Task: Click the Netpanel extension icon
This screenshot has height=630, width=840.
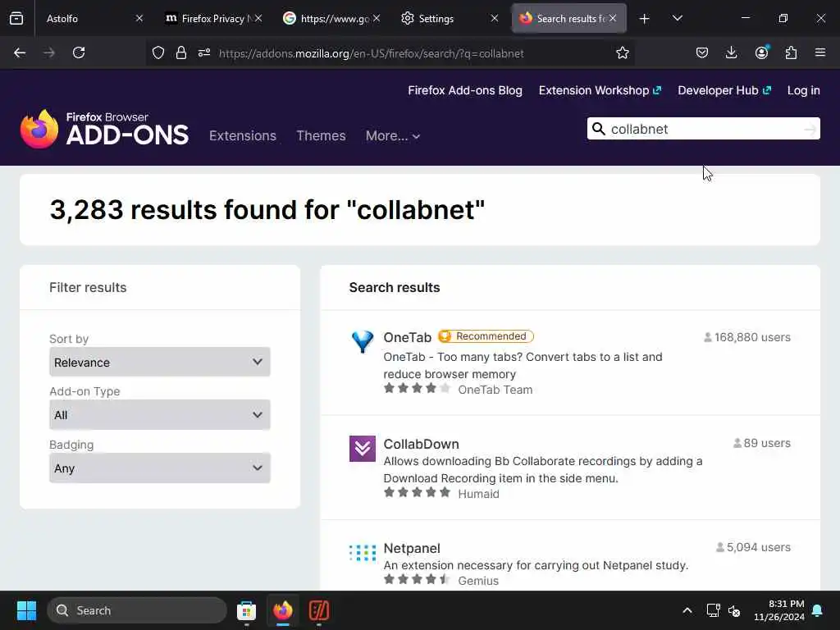Action: pos(363,552)
